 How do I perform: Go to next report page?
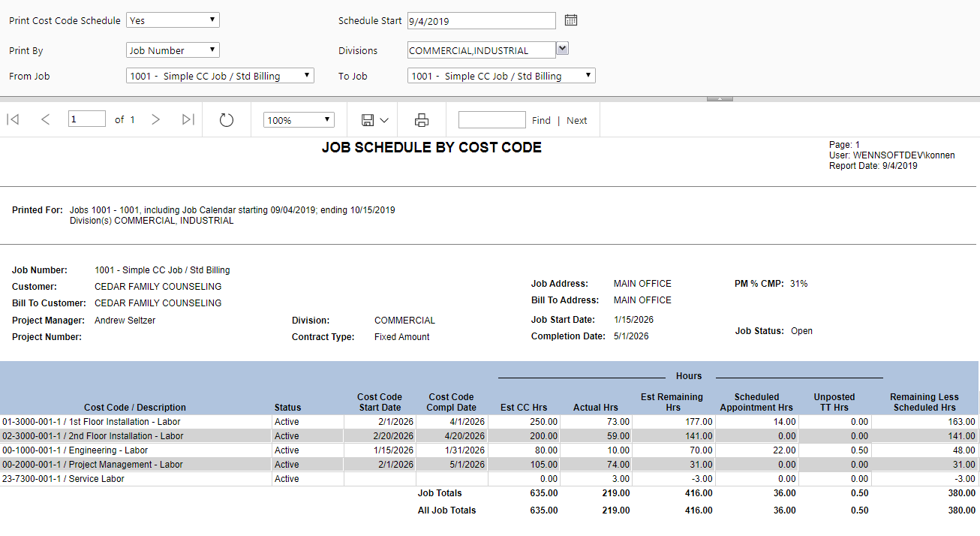[x=155, y=119]
